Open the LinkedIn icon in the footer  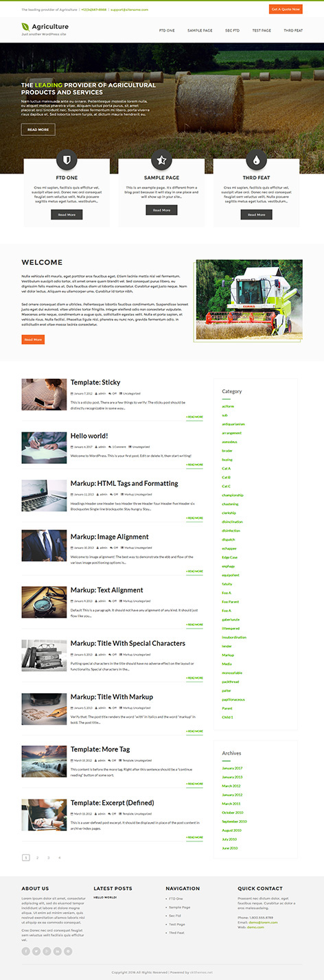(x=58, y=950)
